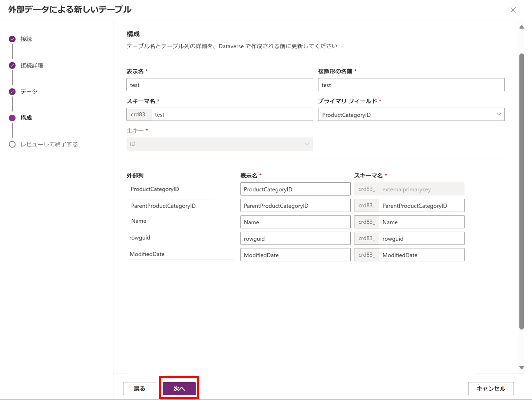Click the filled 構成 step circle

tap(12, 118)
